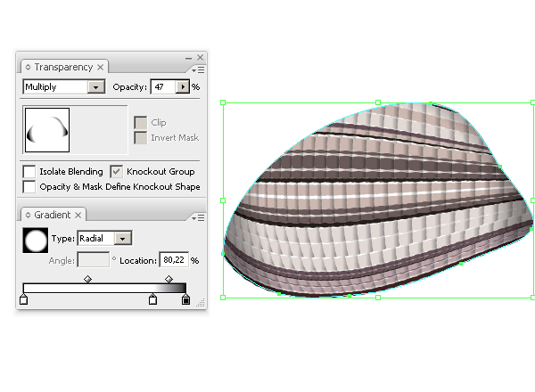Cycle Gradient panel view with double-arrow icon
Viewport: 535px width, 392px height.
point(28,215)
